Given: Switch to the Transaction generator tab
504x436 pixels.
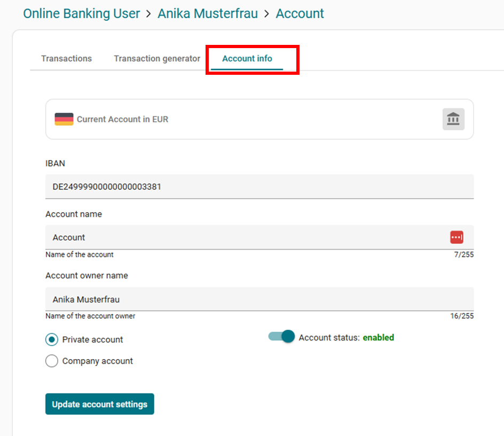Looking at the screenshot, I should 157,59.
